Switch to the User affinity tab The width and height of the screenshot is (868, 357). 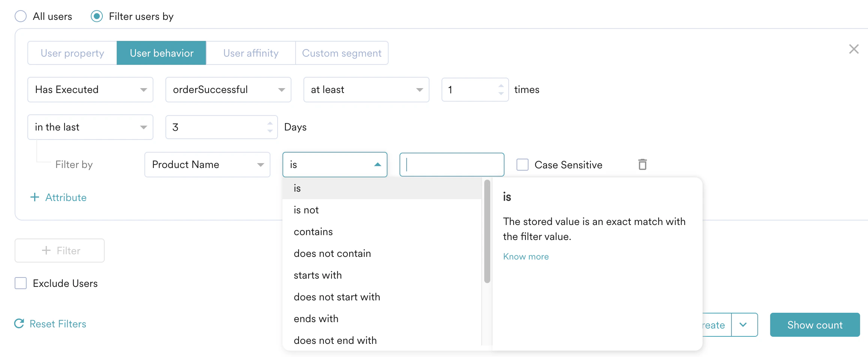250,53
